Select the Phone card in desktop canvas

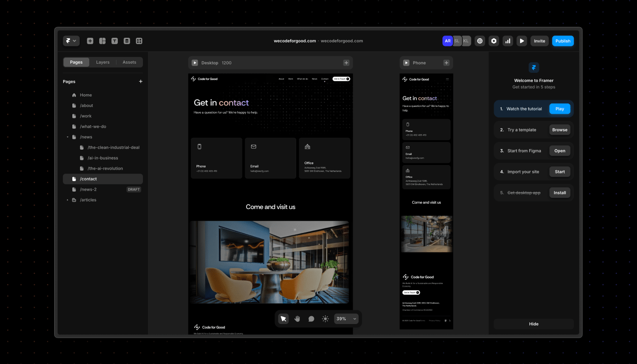(x=217, y=158)
